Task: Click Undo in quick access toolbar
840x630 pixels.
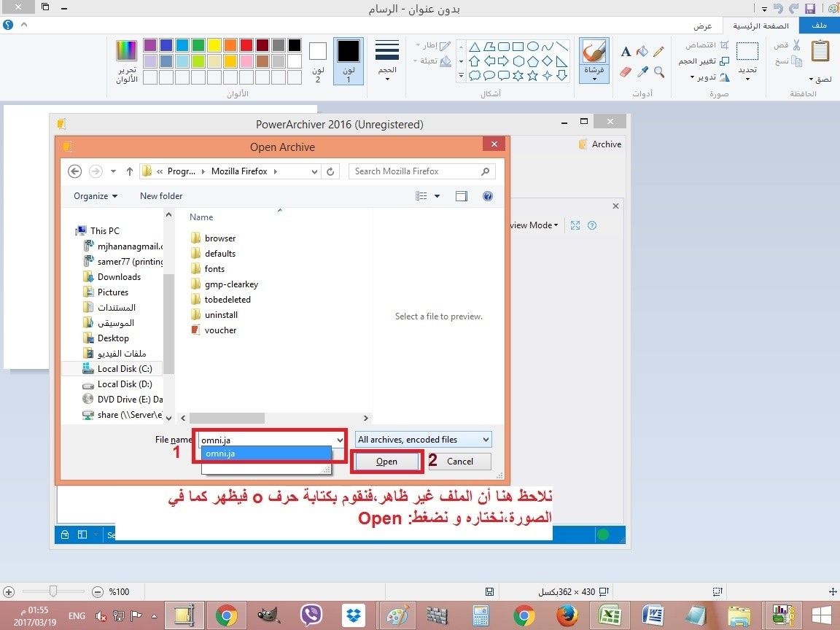Action: (x=778, y=8)
